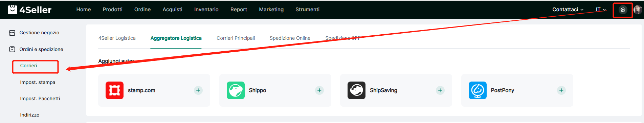
Task: Expand the Gestione negozio section
Action: pyautogui.click(x=35, y=33)
